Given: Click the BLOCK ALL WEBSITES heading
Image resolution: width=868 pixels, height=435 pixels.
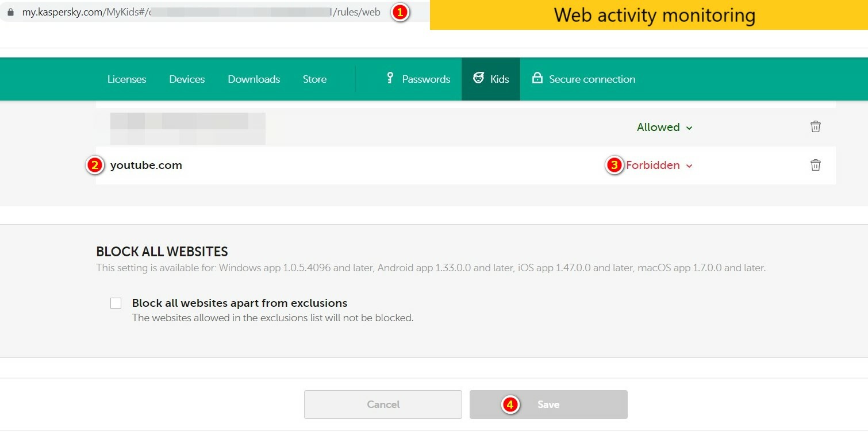Looking at the screenshot, I should pyautogui.click(x=162, y=252).
